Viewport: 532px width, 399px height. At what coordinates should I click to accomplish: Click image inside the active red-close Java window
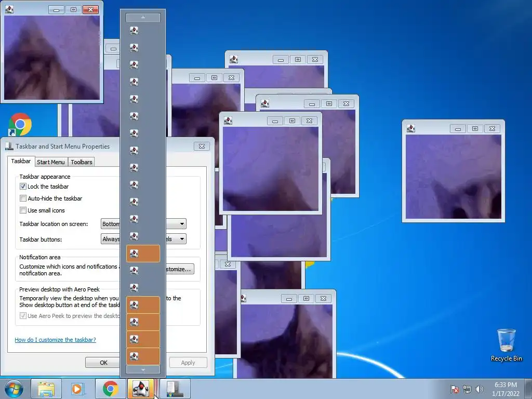point(52,57)
